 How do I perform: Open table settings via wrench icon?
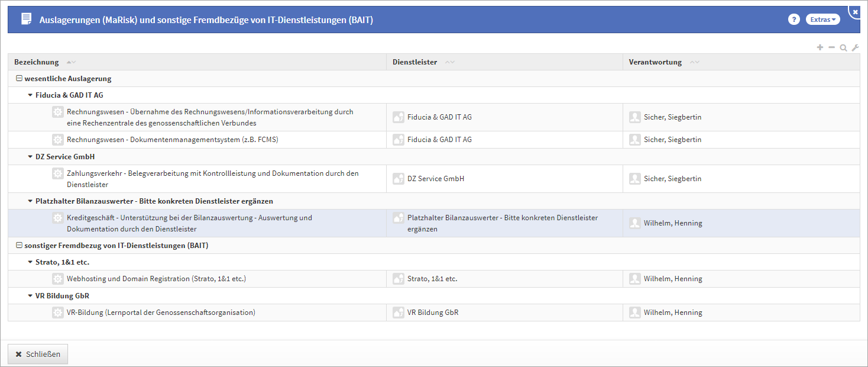tap(855, 47)
